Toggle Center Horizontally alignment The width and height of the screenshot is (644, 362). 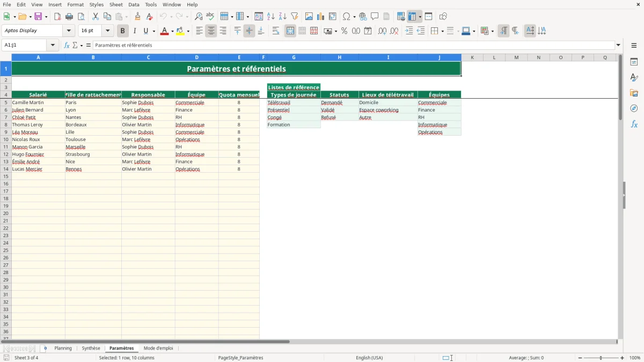[x=211, y=31]
